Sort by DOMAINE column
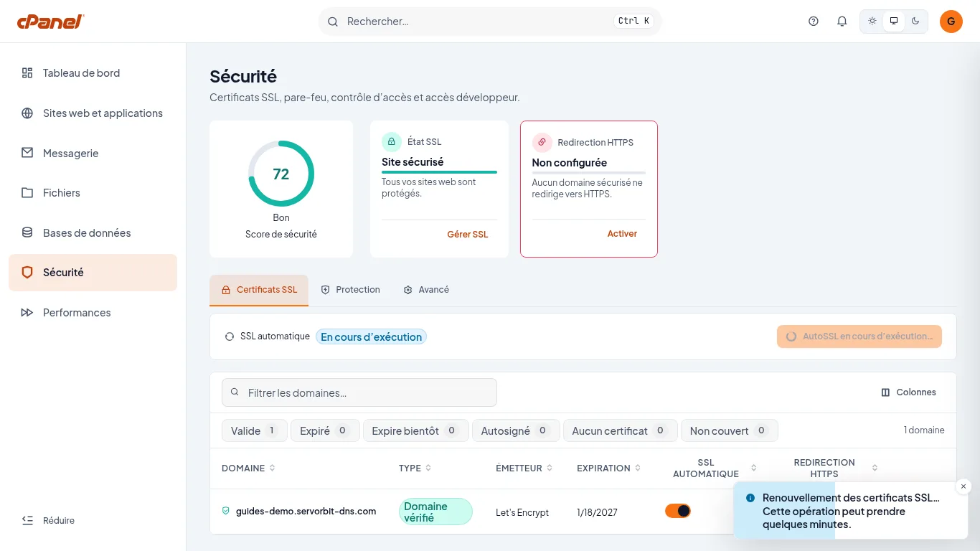This screenshot has height=551, width=980. coord(248,468)
